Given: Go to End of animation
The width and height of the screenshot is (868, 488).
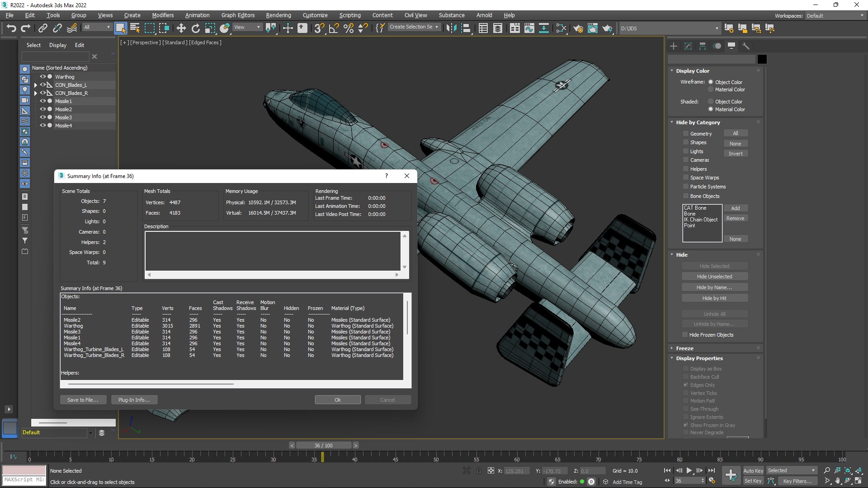Looking at the screenshot, I should click(712, 470).
